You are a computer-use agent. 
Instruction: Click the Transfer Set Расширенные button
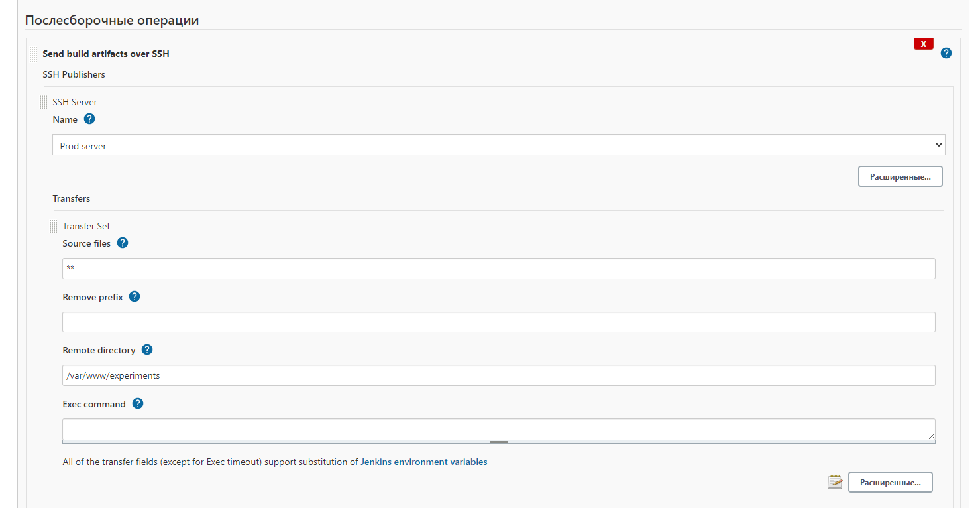890,482
